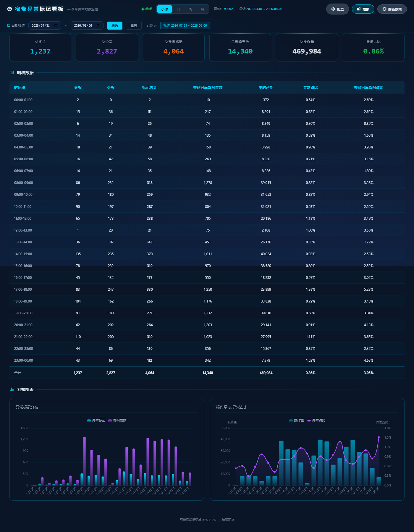The width and height of the screenshot is (414, 532).
Task: Open the 管理面板 link in the footer
Action: click(x=228, y=520)
